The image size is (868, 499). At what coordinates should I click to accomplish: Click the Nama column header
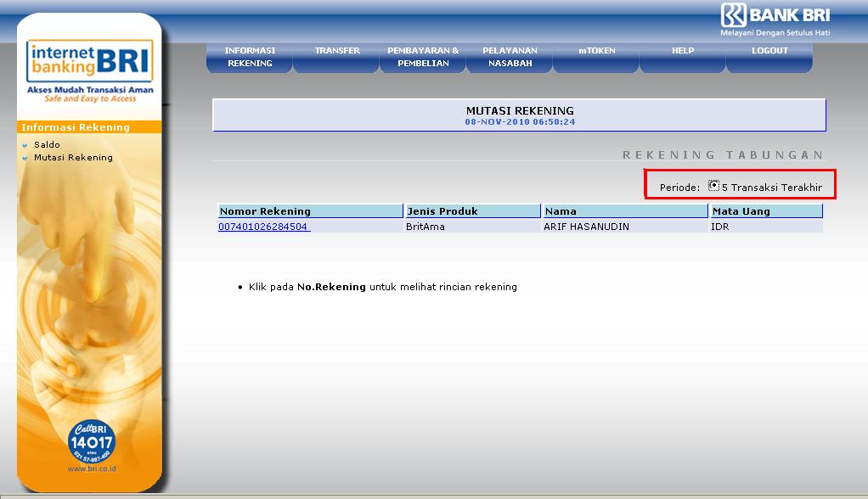point(626,210)
